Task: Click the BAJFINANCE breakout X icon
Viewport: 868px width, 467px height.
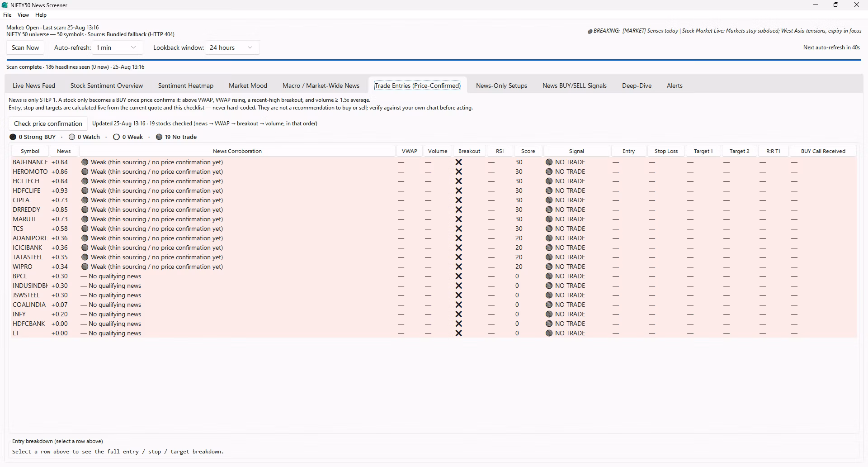Action: pyautogui.click(x=458, y=162)
